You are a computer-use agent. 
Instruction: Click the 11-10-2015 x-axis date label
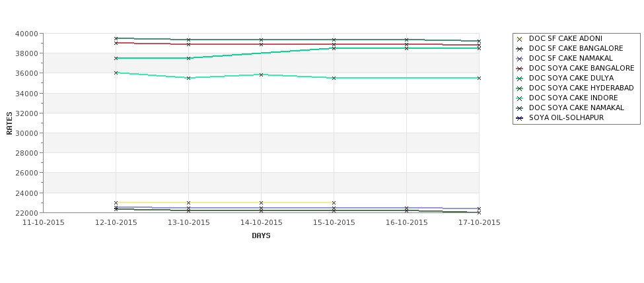tap(44, 223)
